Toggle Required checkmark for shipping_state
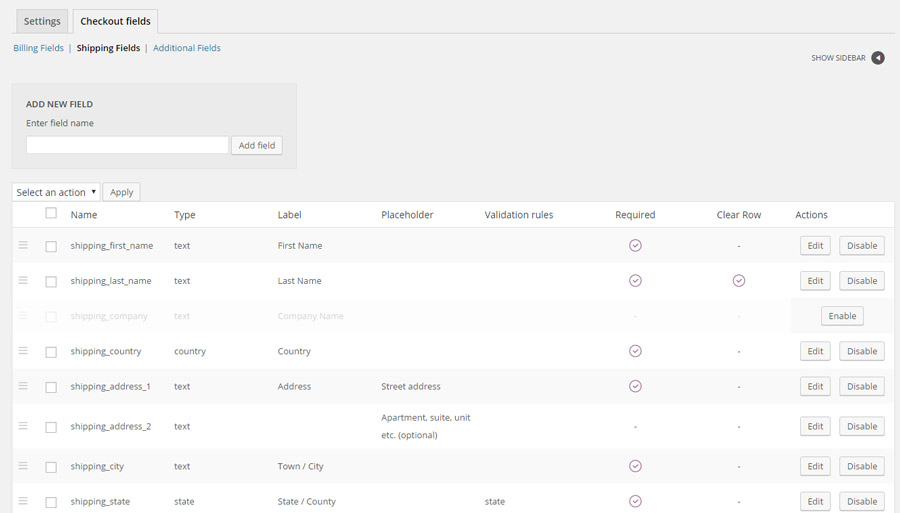 pyautogui.click(x=635, y=501)
